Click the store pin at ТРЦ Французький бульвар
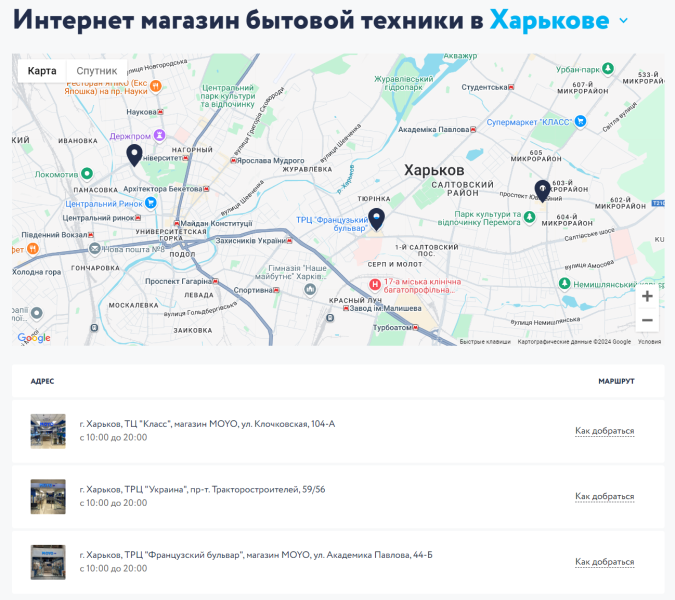 coord(376,218)
